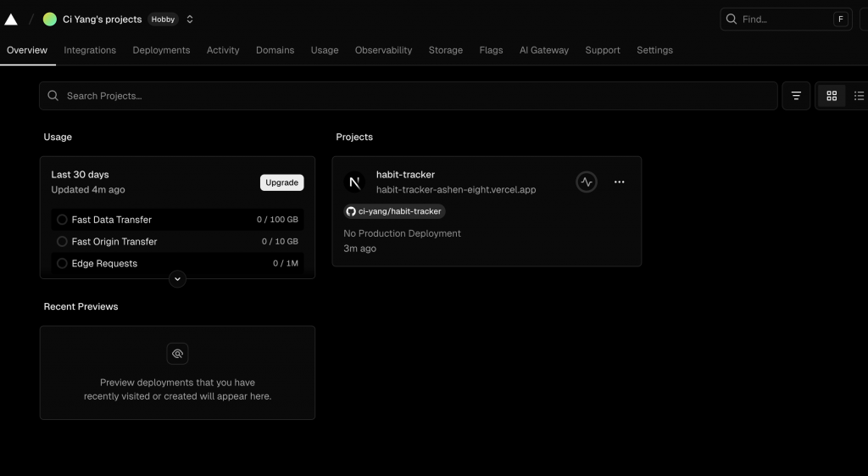The width and height of the screenshot is (868, 476).
Task: Click the Next.js project icon for habit-tracker
Action: pyautogui.click(x=354, y=182)
